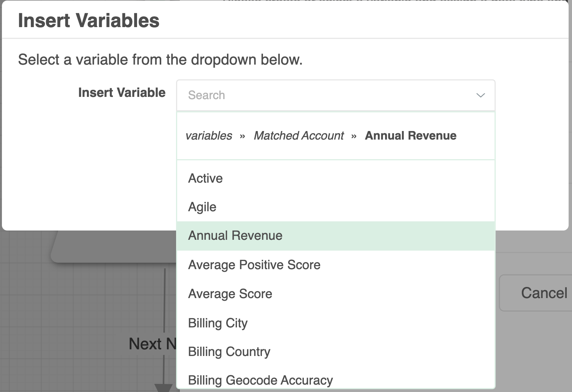The height and width of the screenshot is (392, 572).
Task: Click the bold Annual Revenue breadcrumb
Action: click(x=410, y=136)
